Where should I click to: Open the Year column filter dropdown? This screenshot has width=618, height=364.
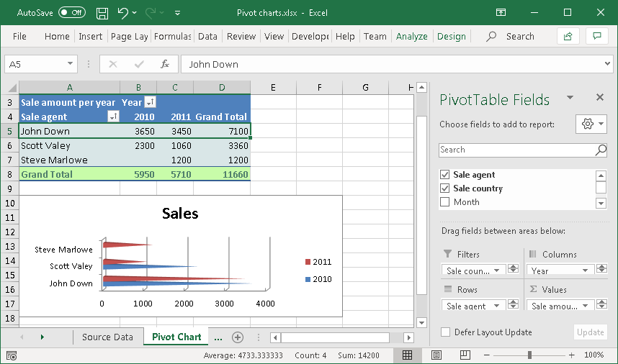pos(150,102)
